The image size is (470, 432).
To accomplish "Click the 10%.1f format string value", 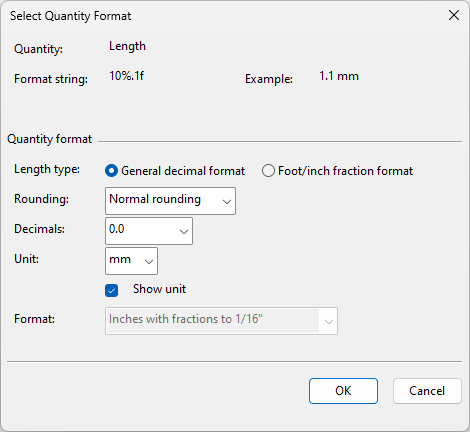I will [127, 76].
